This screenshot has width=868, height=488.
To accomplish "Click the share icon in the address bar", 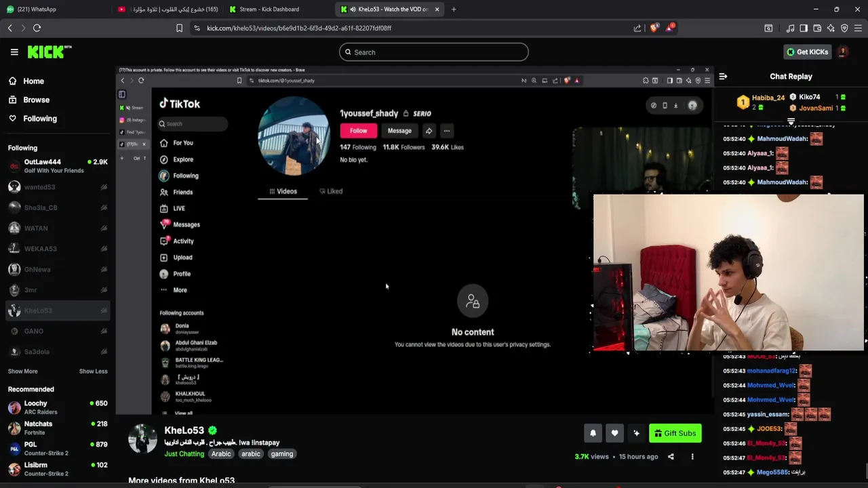I will (x=637, y=28).
